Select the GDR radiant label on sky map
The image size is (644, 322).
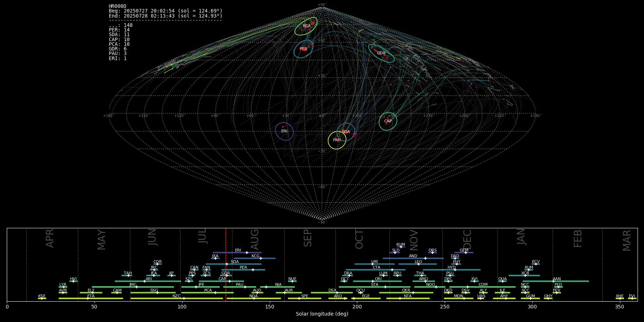tap(381, 53)
